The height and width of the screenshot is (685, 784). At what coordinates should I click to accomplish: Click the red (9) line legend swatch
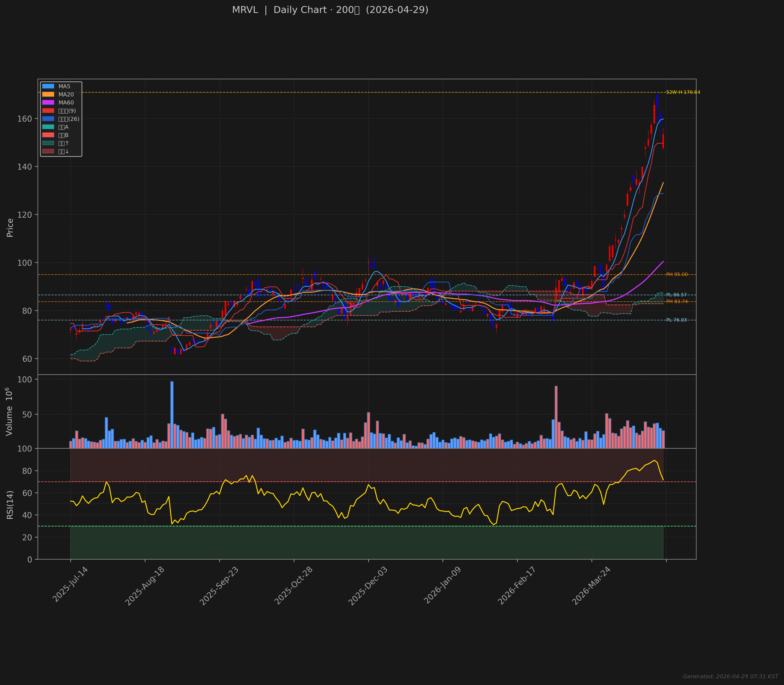[48, 111]
